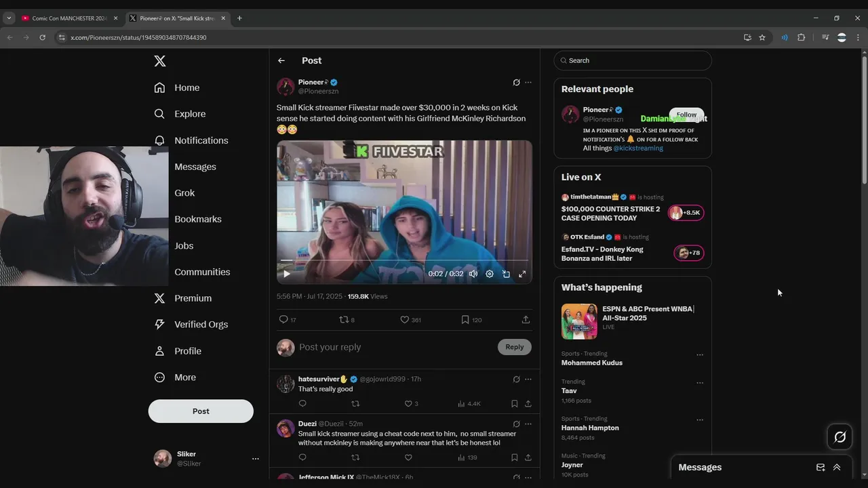Viewport: 868px width, 488px height.
Task: Open more options on Pioneer's post
Action: [528, 83]
